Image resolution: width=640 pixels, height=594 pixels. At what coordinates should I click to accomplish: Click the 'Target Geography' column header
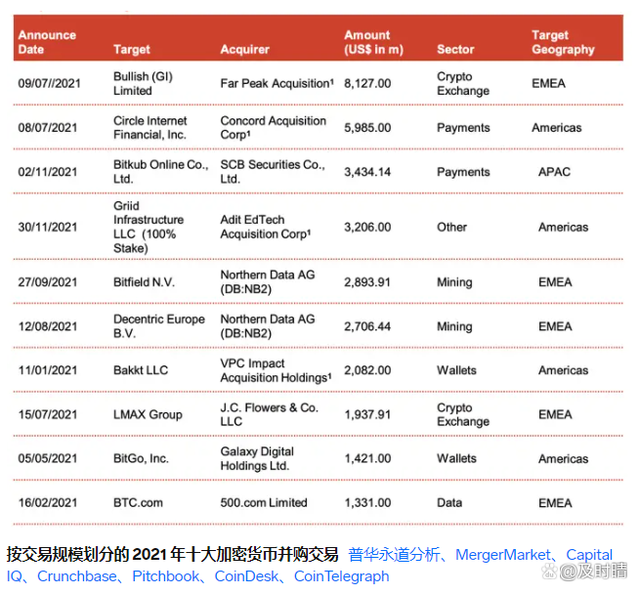tap(563, 42)
